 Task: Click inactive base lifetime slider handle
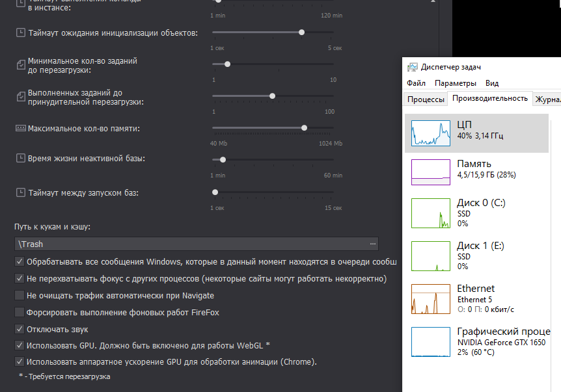pos(223,160)
